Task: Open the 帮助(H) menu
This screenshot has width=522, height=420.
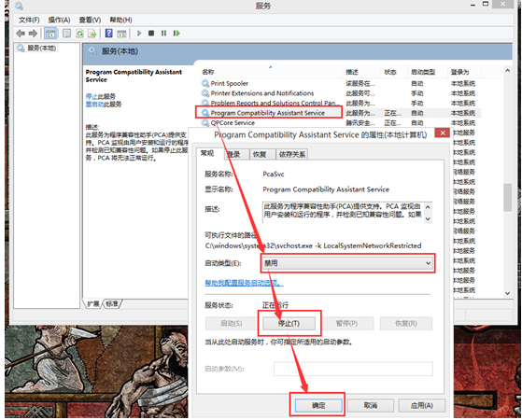Action: click(x=120, y=20)
